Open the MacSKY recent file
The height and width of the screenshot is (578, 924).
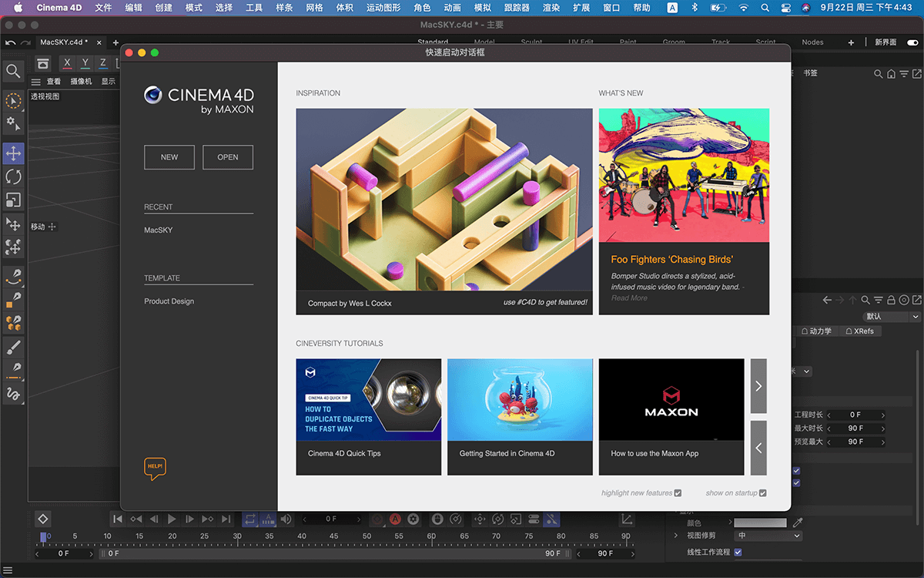click(159, 230)
